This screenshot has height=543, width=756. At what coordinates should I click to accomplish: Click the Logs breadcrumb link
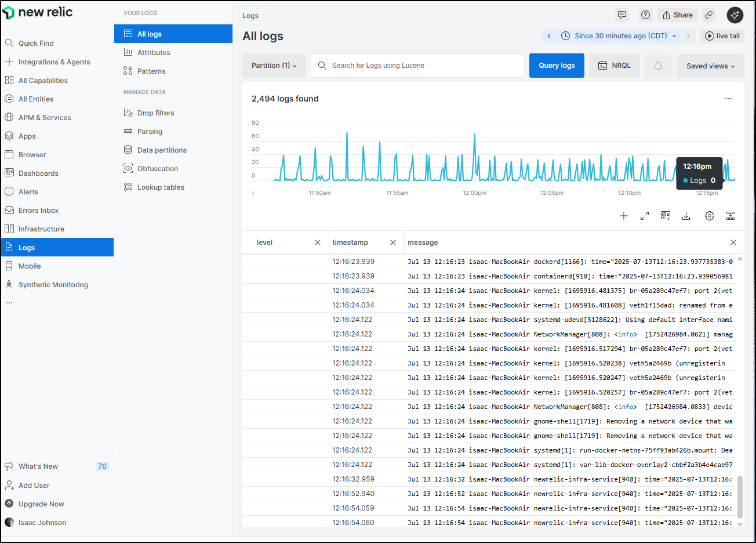coord(250,16)
